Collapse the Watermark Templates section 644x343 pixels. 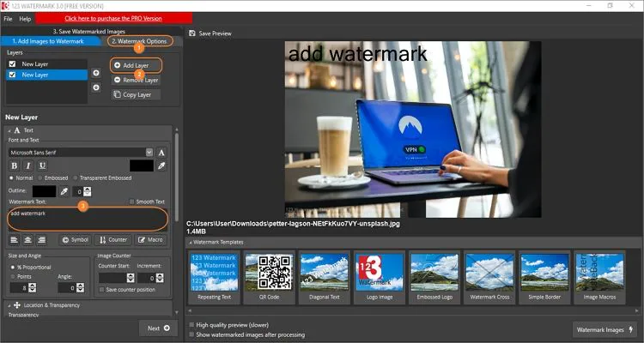pyautogui.click(x=190, y=242)
